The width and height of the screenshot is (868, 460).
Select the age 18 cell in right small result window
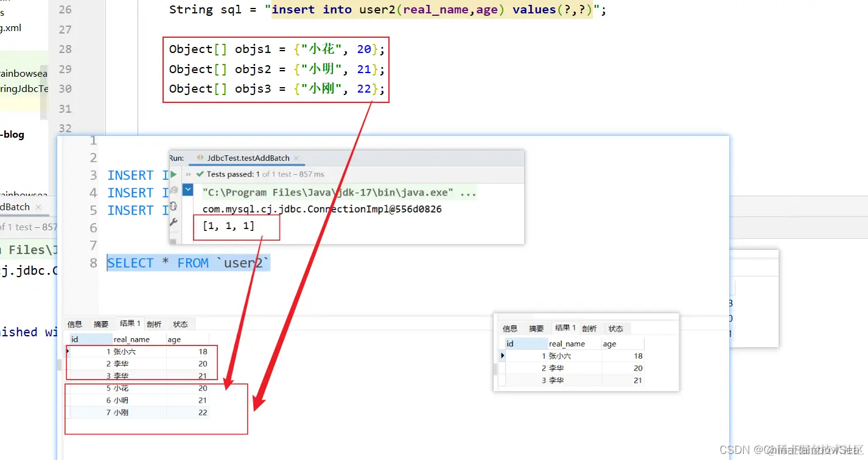click(x=623, y=356)
